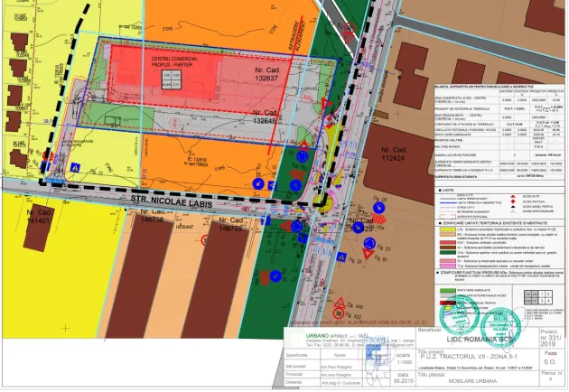Click the S.O. phase value
The height and width of the screenshot is (392, 569).
(549, 361)
